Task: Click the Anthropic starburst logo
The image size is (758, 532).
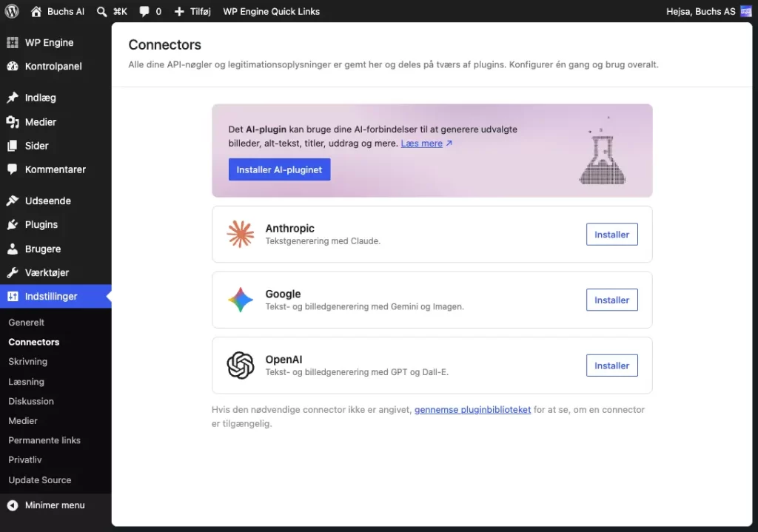Action: (241, 234)
